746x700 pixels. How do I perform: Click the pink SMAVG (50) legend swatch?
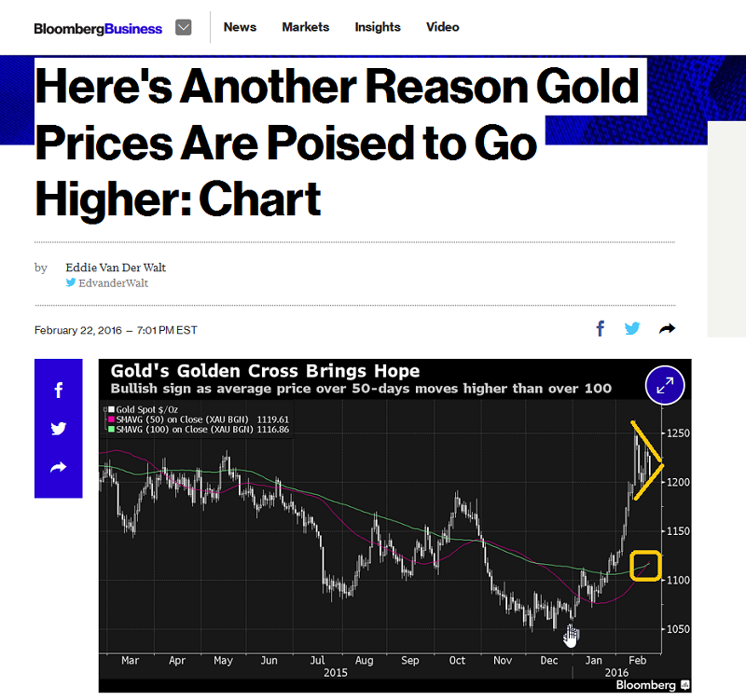(111, 419)
